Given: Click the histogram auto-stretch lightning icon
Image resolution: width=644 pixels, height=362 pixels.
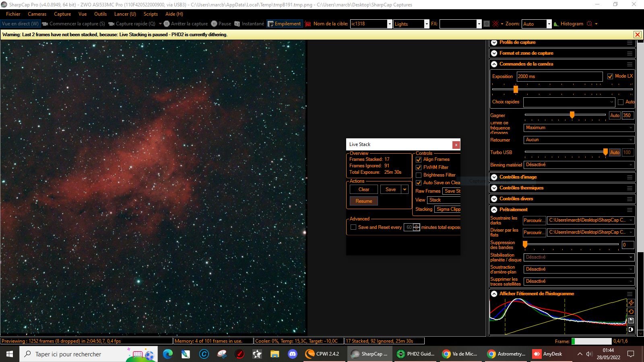Looking at the screenshot, I should [x=631, y=303].
